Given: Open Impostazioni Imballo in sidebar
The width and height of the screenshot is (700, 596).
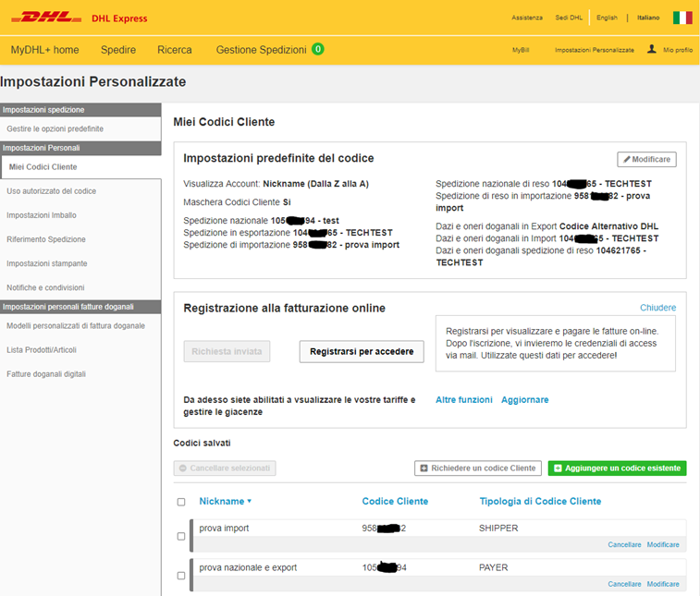Looking at the screenshot, I should click(41, 215).
